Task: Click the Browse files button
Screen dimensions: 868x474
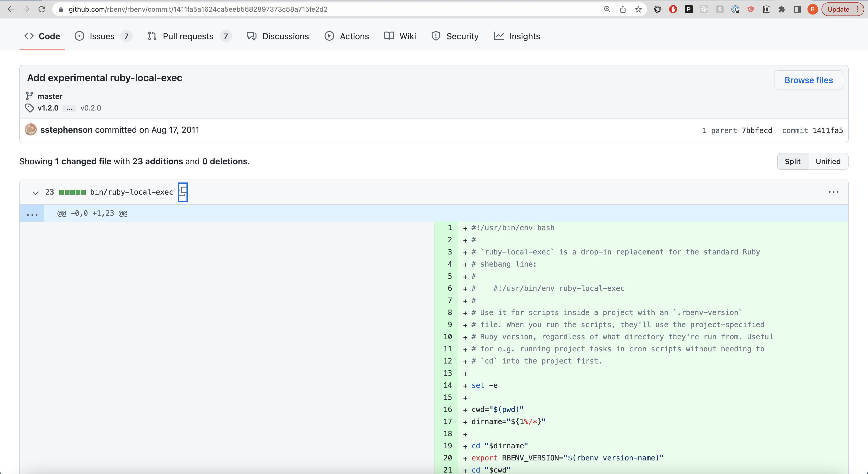Action: [x=809, y=80]
